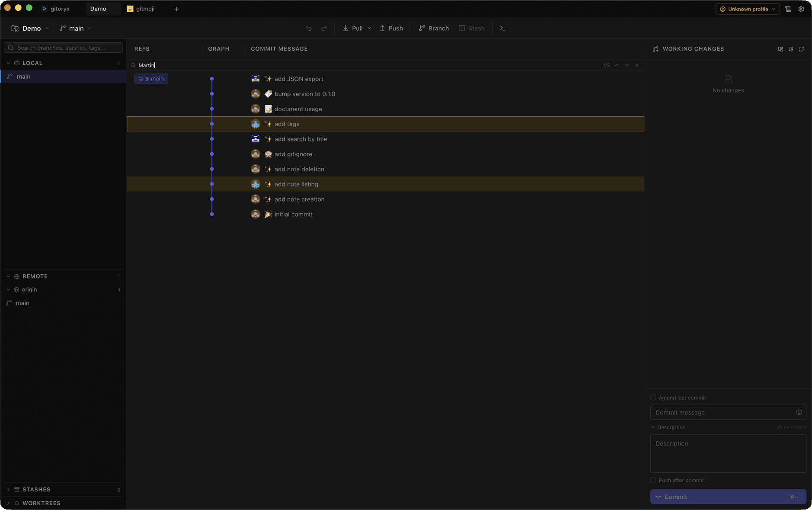Go to previous search match arrow
812x510 pixels.
[x=617, y=65]
